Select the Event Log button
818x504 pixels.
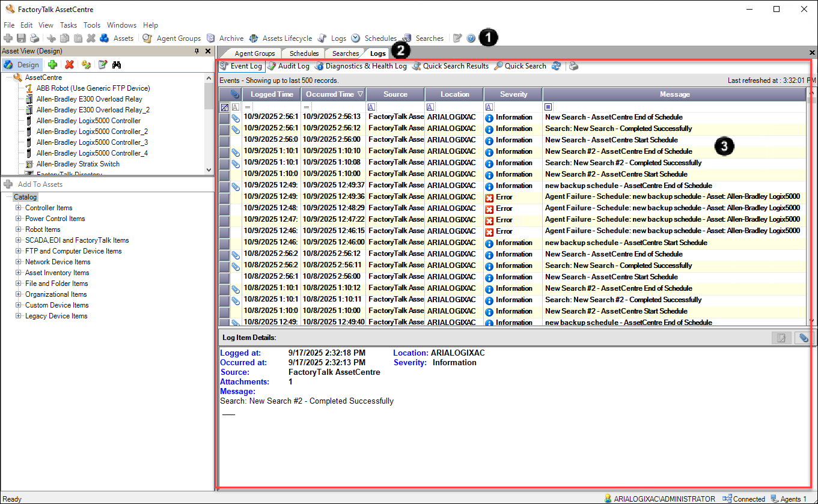click(241, 66)
